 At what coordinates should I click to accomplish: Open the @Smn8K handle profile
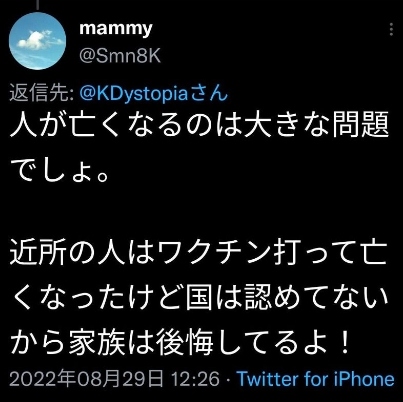[x=120, y=56]
